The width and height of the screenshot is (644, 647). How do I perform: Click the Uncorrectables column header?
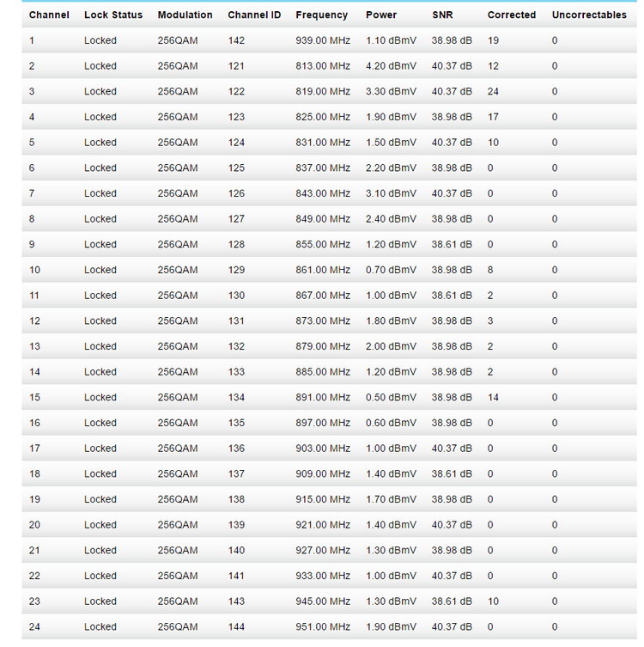pos(589,15)
